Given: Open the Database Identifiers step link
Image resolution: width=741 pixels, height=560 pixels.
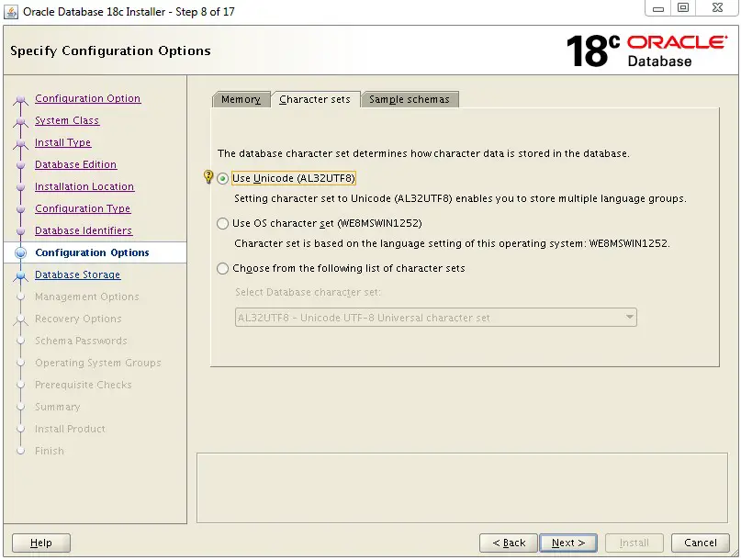Looking at the screenshot, I should click(x=84, y=230).
